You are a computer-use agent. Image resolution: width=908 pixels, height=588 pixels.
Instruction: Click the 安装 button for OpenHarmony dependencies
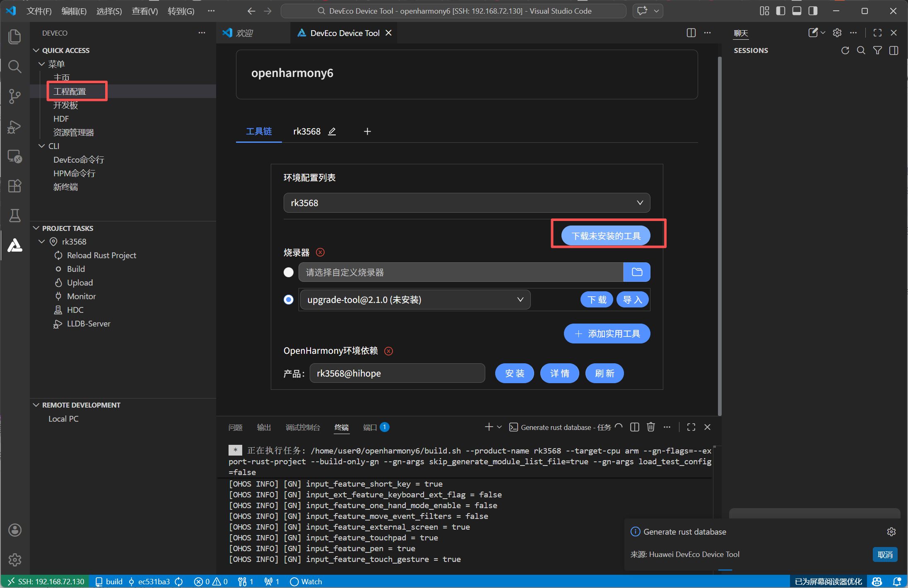[514, 373]
